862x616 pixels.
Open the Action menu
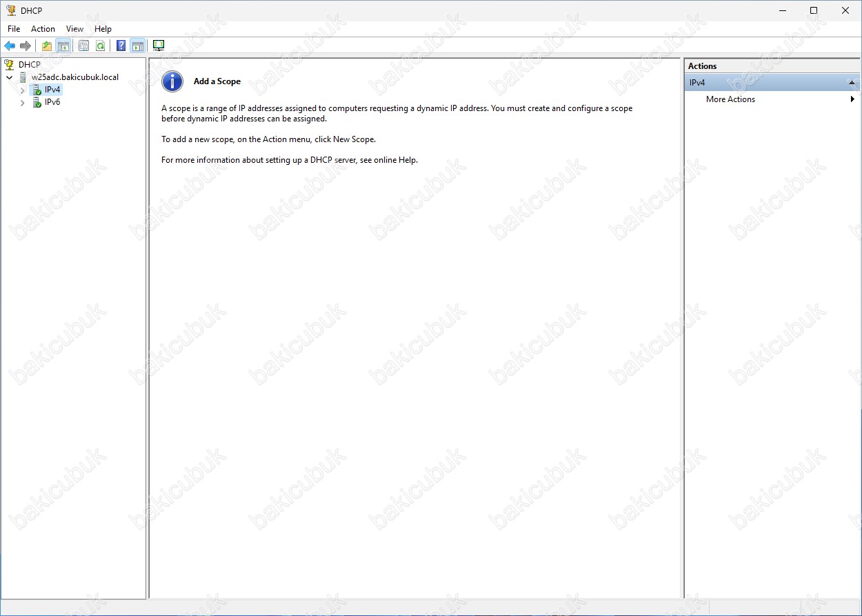tap(43, 29)
